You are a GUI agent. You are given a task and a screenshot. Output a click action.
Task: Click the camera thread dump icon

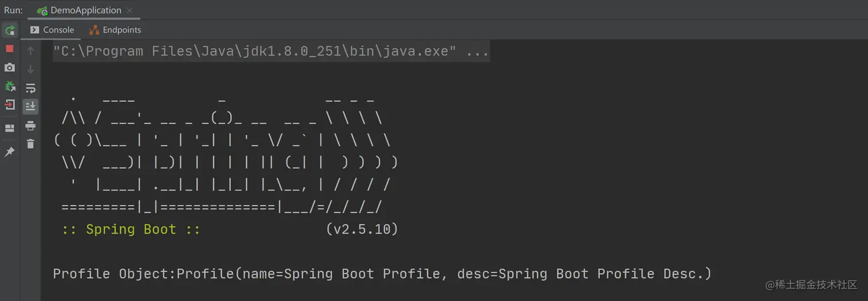(10, 68)
